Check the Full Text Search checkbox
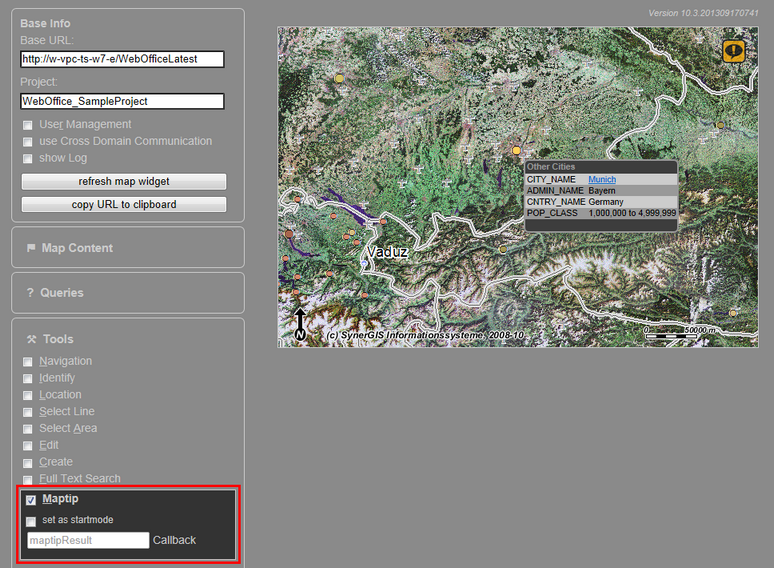 (x=28, y=480)
